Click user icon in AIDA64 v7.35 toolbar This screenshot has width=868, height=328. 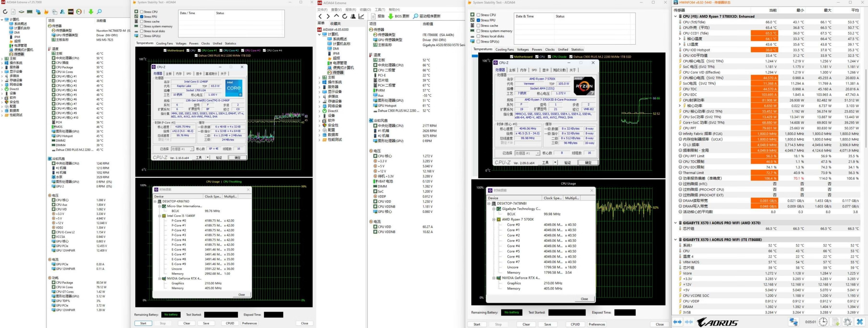(x=62, y=12)
